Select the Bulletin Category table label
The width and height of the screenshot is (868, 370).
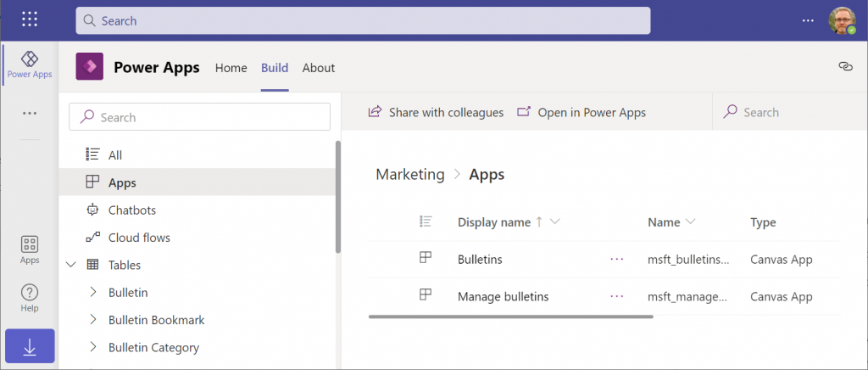coord(154,348)
